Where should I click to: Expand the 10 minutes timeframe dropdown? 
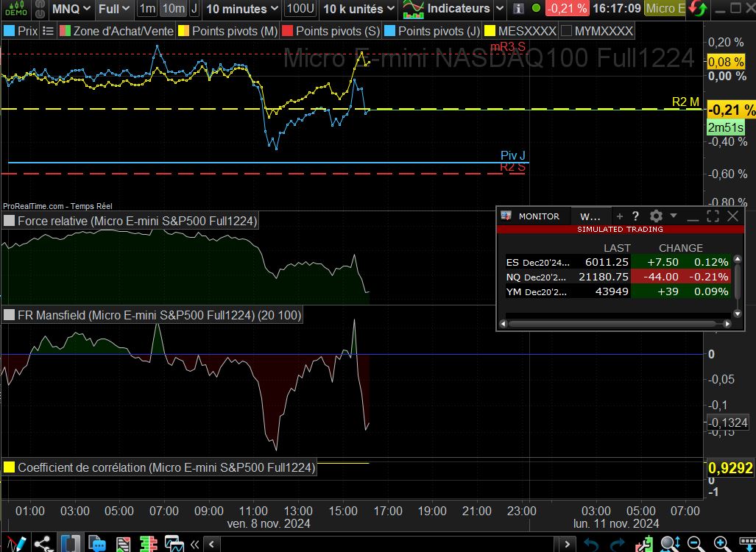point(242,9)
